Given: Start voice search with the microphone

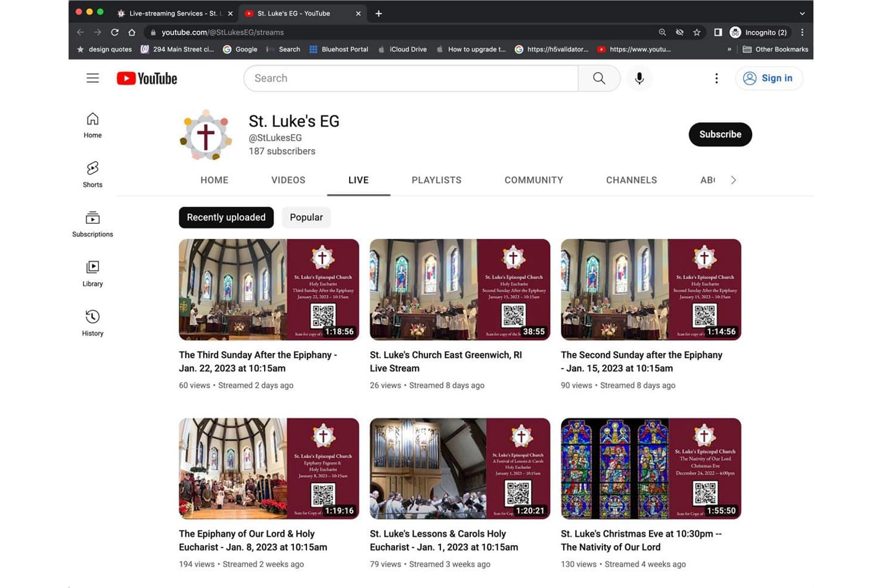Looking at the screenshot, I should click(639, 78).
